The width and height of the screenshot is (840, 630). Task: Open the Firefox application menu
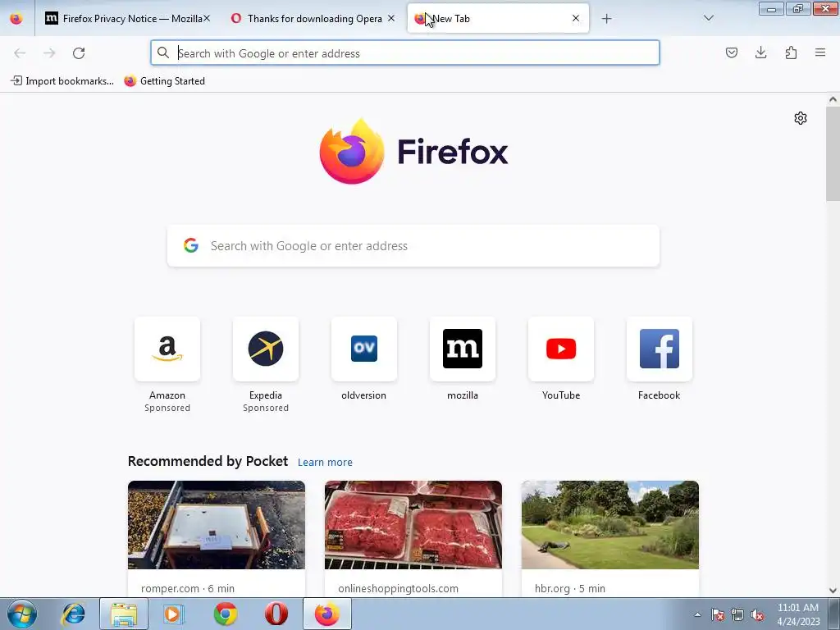pyautogui.click(x=820, y=52)
